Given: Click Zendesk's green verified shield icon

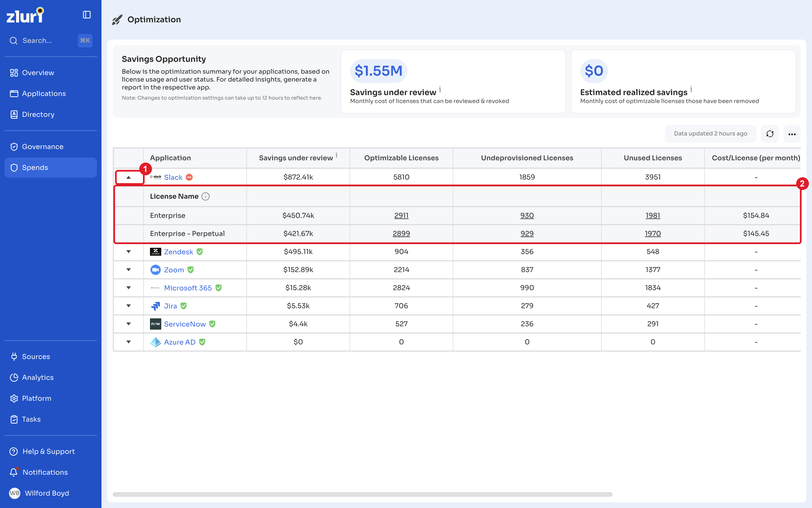Looking at the screenshot, I should tap(200, 252).
